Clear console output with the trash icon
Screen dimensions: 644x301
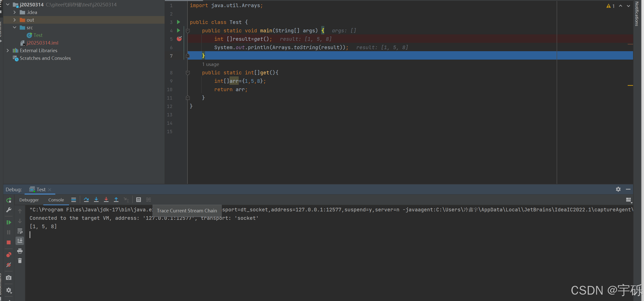pyautogui.click(x=20, y=261)
